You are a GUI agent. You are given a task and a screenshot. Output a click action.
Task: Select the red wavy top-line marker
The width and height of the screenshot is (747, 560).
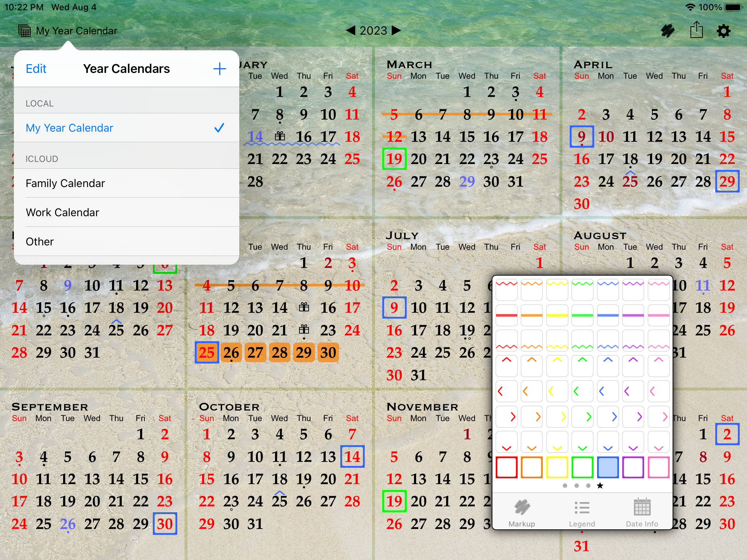point(506,289)
